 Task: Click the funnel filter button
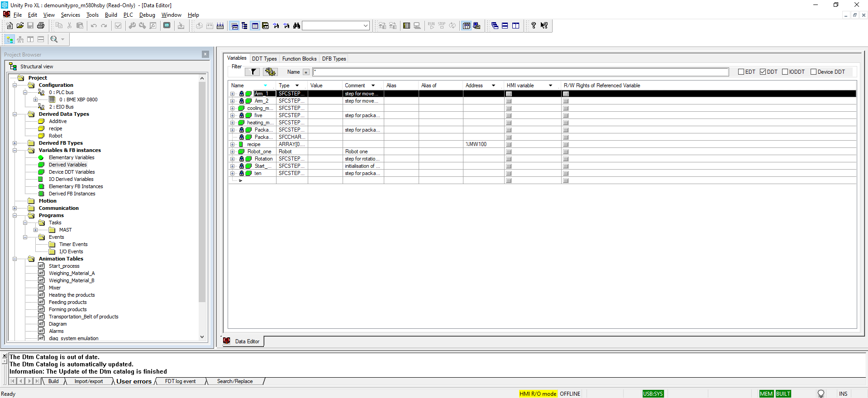tap(253, 72)
